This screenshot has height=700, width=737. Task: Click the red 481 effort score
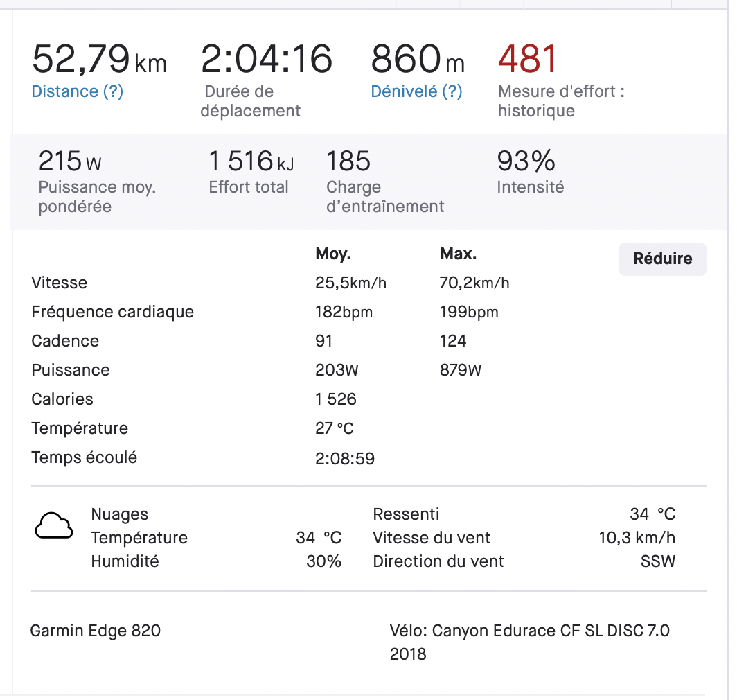[527, 59]
